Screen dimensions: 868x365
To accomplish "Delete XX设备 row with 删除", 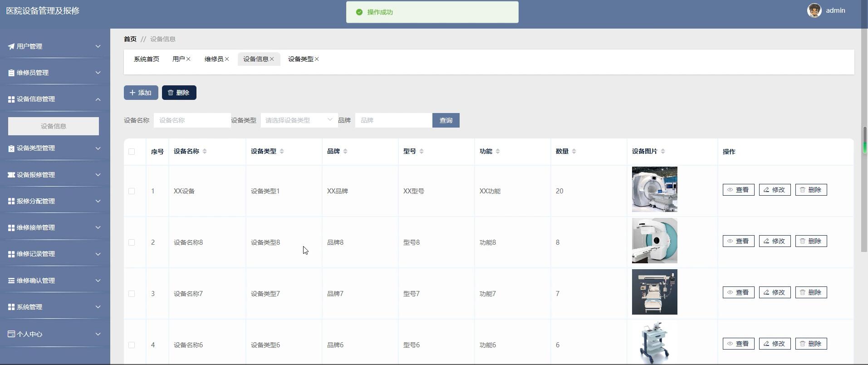I will tap(811, 190).
